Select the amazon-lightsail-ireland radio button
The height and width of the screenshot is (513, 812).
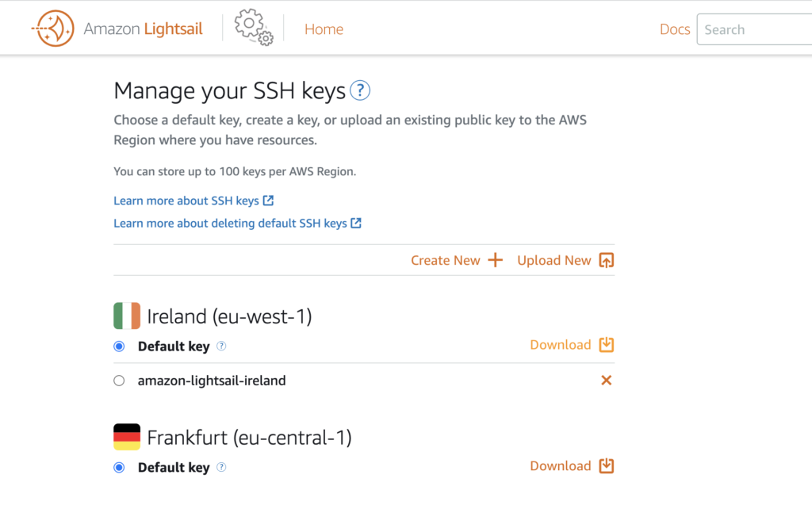pyautogui.click(x=119, y=381)
